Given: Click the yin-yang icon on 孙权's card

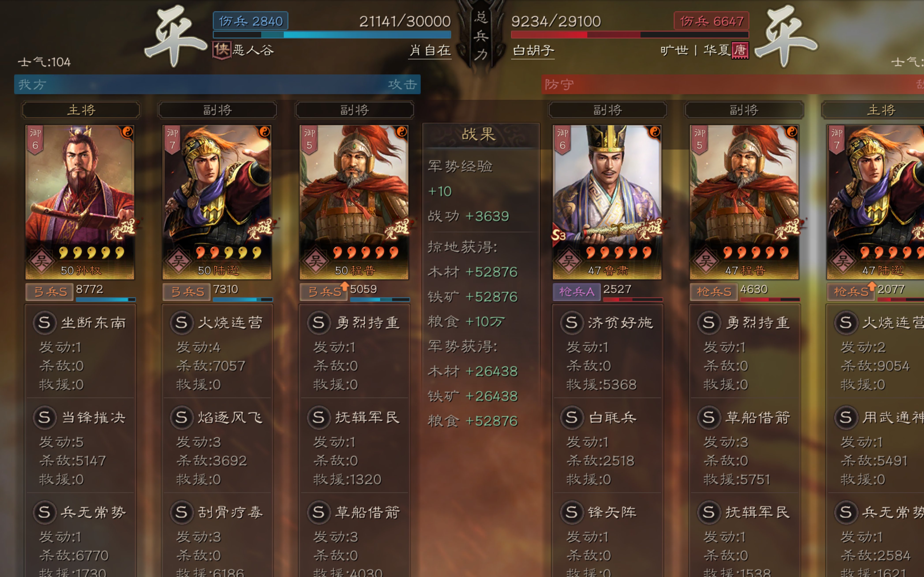Looking at the screenshot, I should [127, 132].
